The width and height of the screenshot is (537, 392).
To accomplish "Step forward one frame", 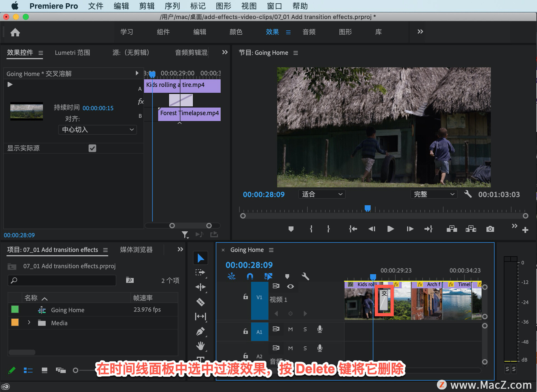I will click(x=410, y=229).
